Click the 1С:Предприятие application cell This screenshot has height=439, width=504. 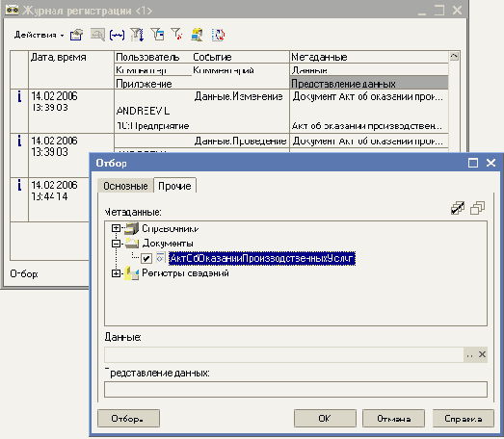(x=152, y=125)
